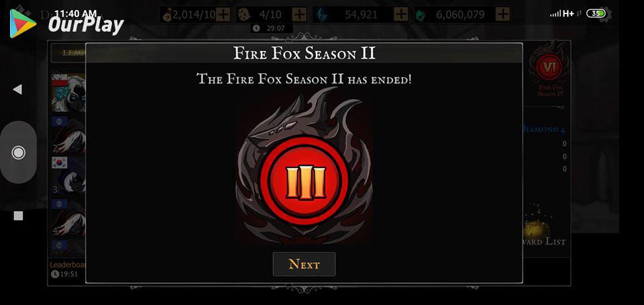
Task: Tap the Android back triangle button
Action: 17,89
